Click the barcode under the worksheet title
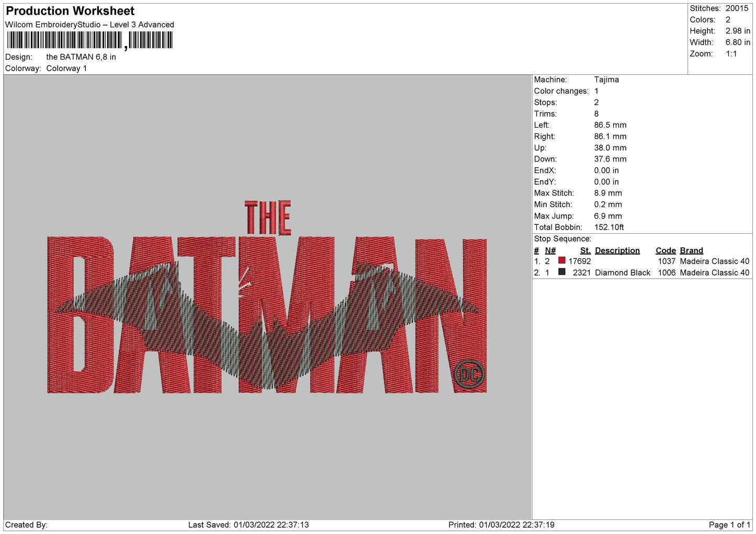 click(89, 40)
